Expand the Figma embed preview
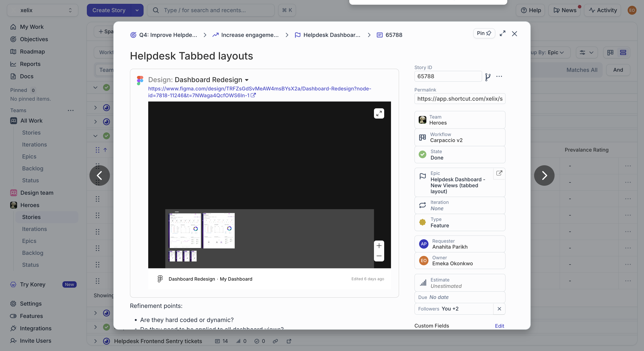The width and height of the screenshot is (644, 351). (379, 113)
